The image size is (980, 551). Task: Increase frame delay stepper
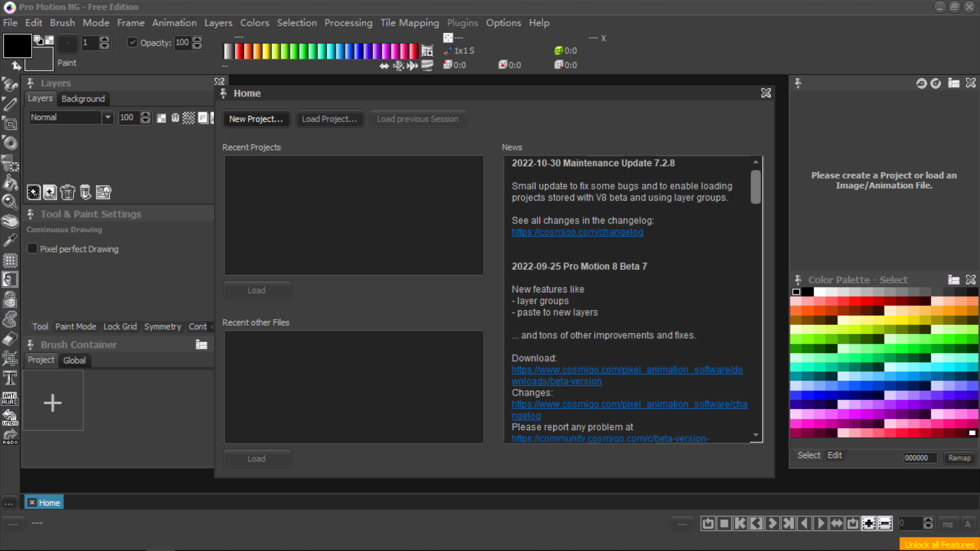(928, 520)
